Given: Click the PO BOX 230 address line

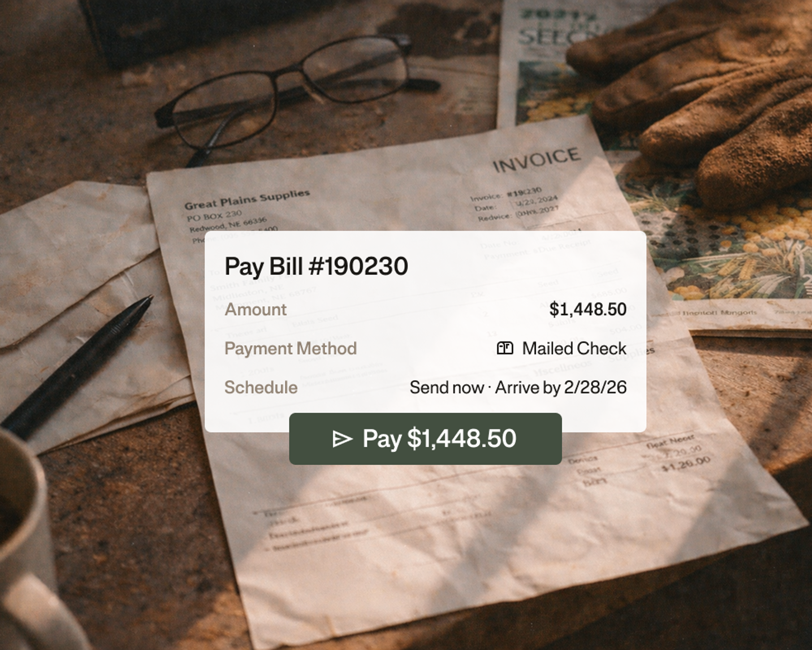Looking at the screenshot, I should click(x=214, y=216).
